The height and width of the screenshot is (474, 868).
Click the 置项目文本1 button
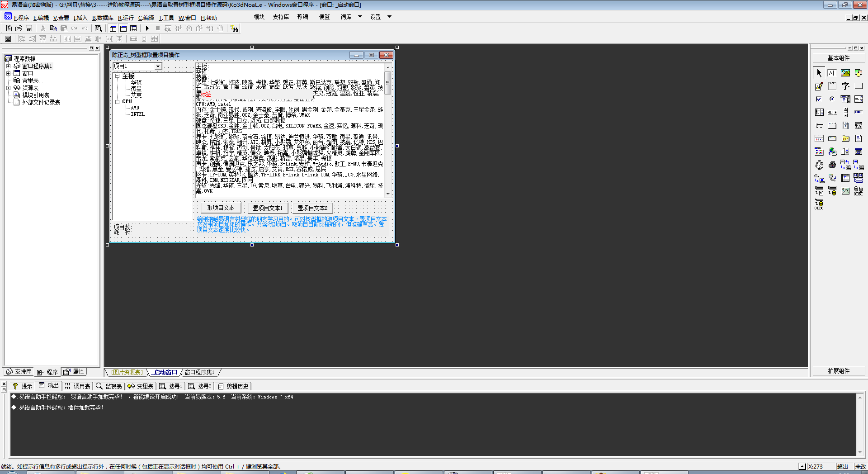267,208
